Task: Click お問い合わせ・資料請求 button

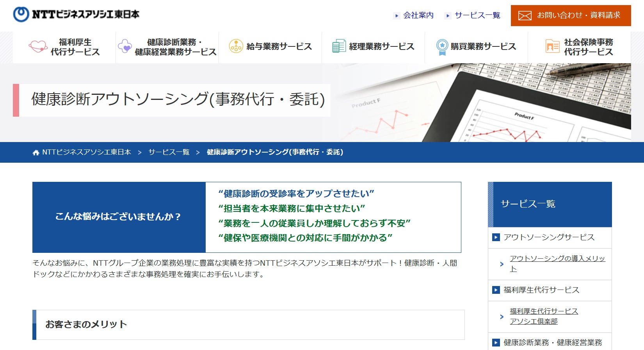Action: coord(571,16)
